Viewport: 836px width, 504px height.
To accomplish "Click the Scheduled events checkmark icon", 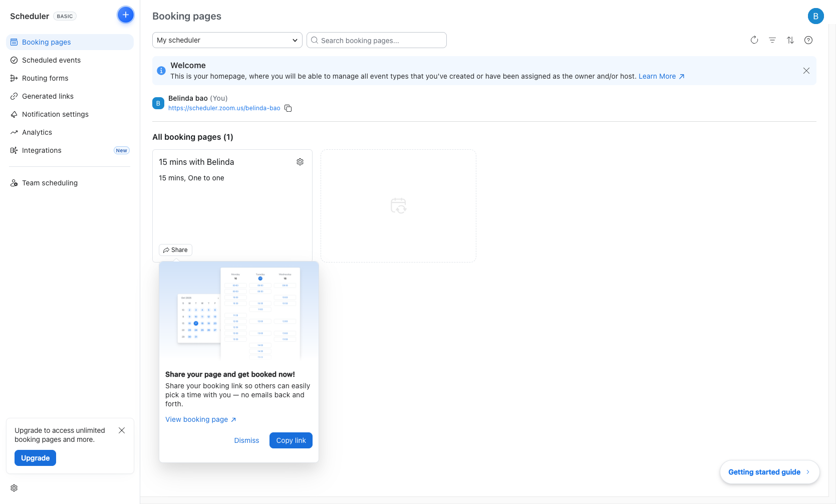I will tap(14, 60).
